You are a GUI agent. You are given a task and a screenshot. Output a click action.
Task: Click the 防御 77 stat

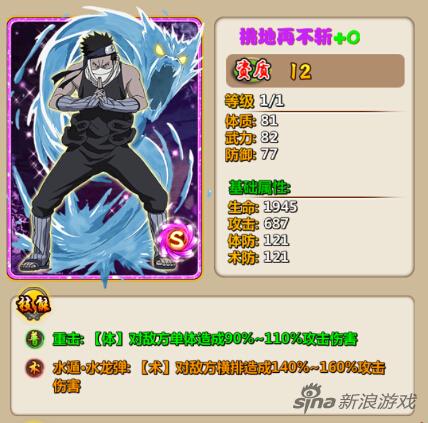252,154
